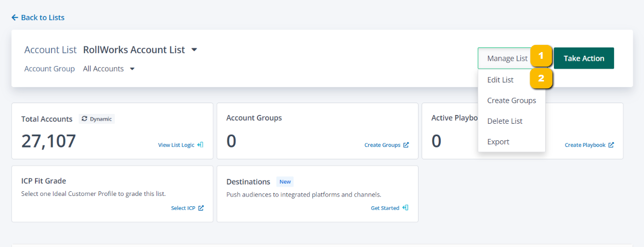Open Create Groups link in Account Groups card
This screenshot has width=644, height=247.
(382, 145)
